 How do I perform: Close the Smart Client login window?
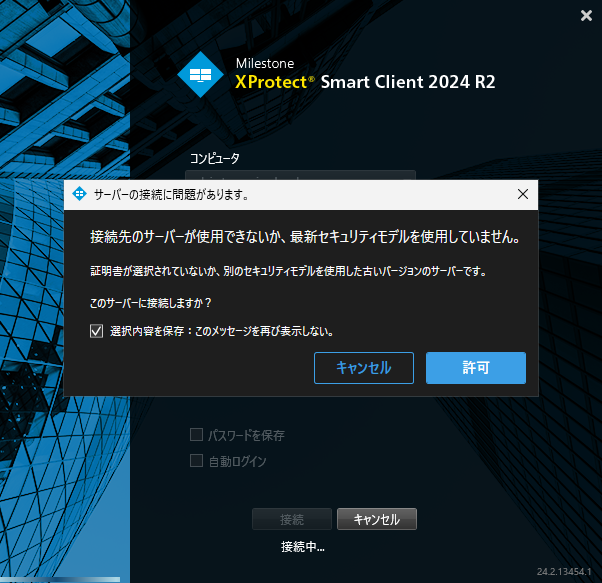(586, 15)
